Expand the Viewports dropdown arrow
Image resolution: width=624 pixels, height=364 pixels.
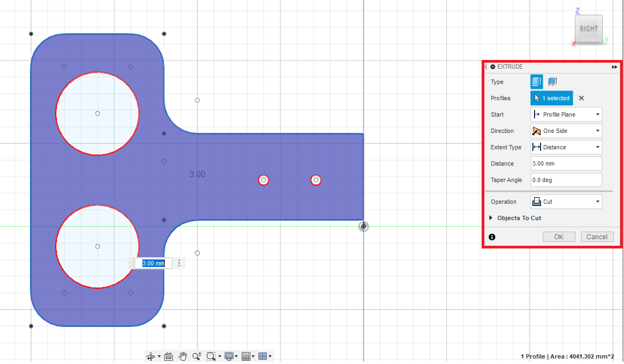tap(270, 356)
